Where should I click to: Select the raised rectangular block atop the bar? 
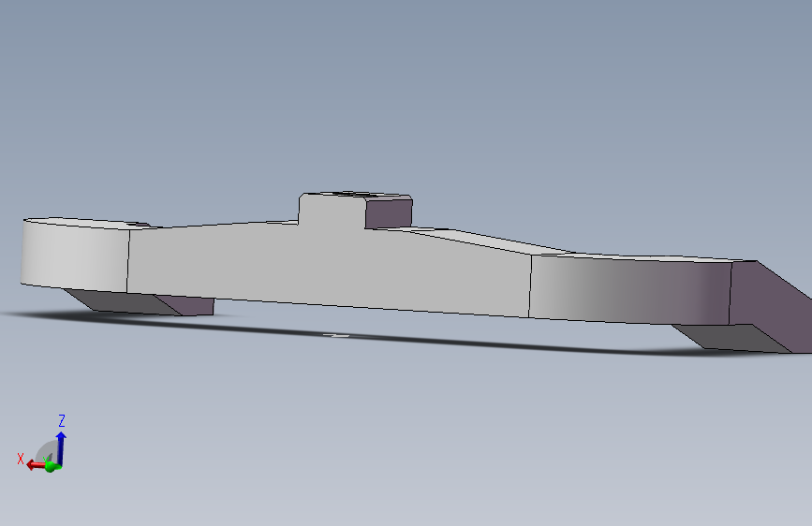coord(356,210)
